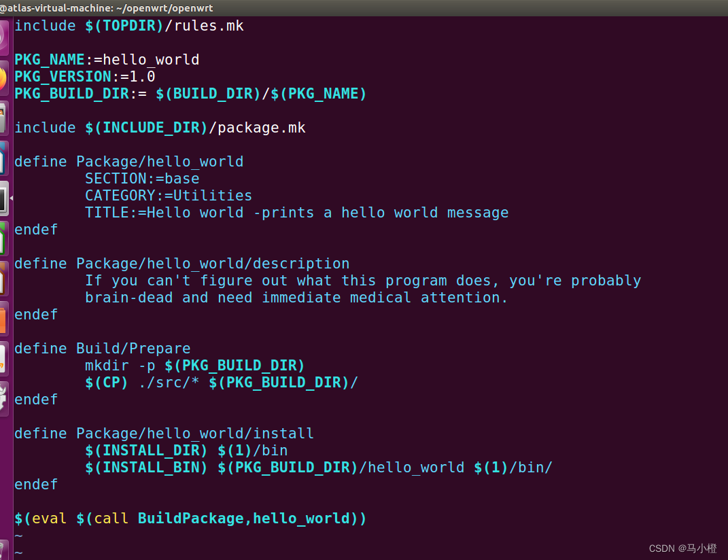Click the mkdir -p $(PKG_BUILD_DIR) line
Viewport: 728px width, 560px height.
tap(194, 366)
